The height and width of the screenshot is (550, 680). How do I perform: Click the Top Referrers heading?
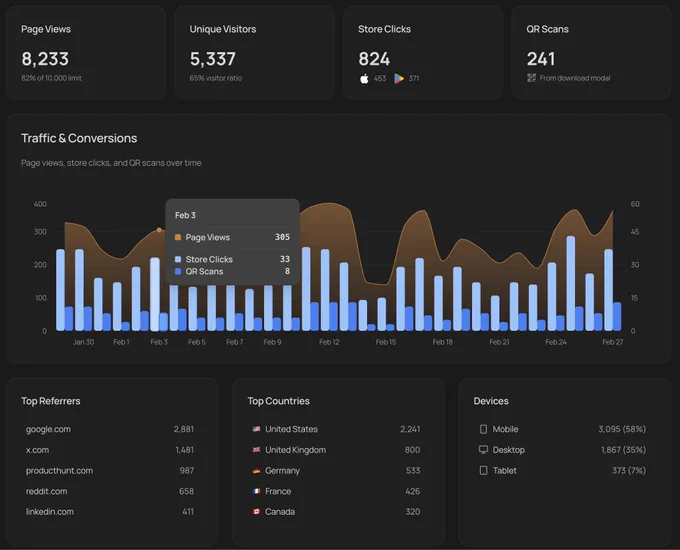(51, 401)
